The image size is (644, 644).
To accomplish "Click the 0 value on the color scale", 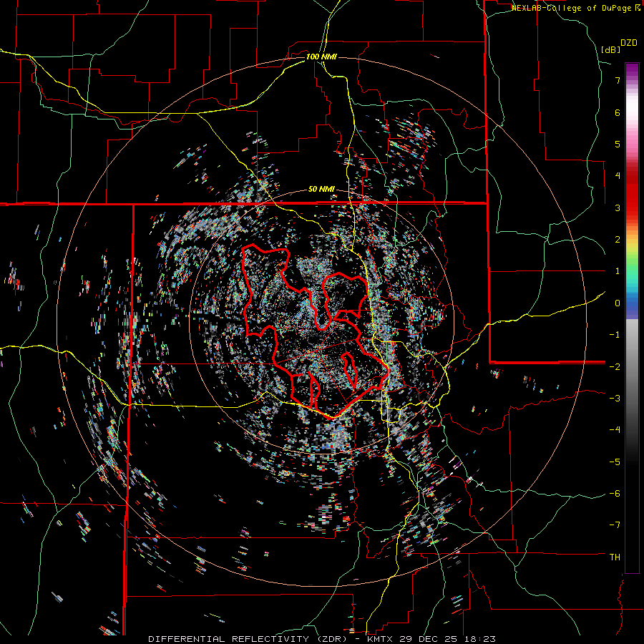I will pyautogui.click(x=618, y=303).
